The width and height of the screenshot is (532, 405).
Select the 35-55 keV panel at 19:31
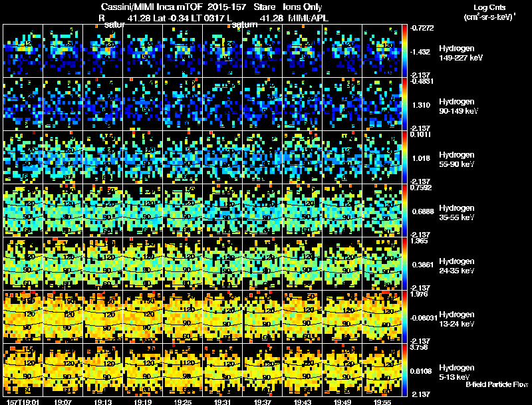tap(223, 211)
